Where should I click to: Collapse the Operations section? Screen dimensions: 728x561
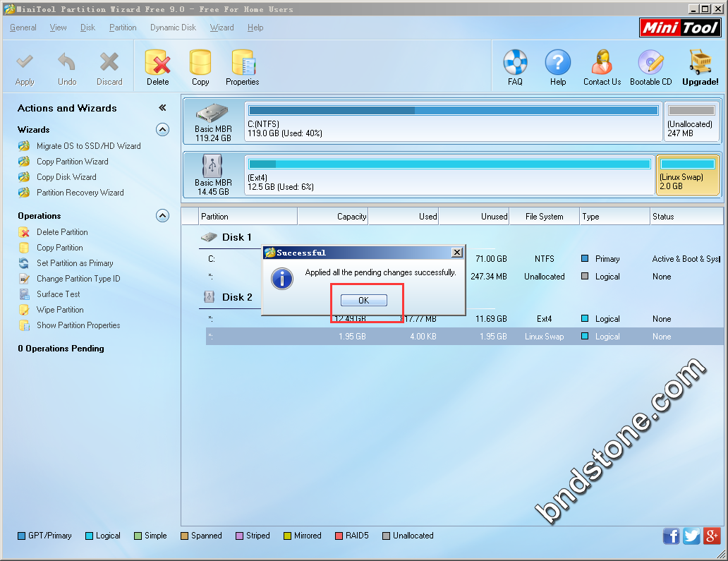[x=162, y=216]
